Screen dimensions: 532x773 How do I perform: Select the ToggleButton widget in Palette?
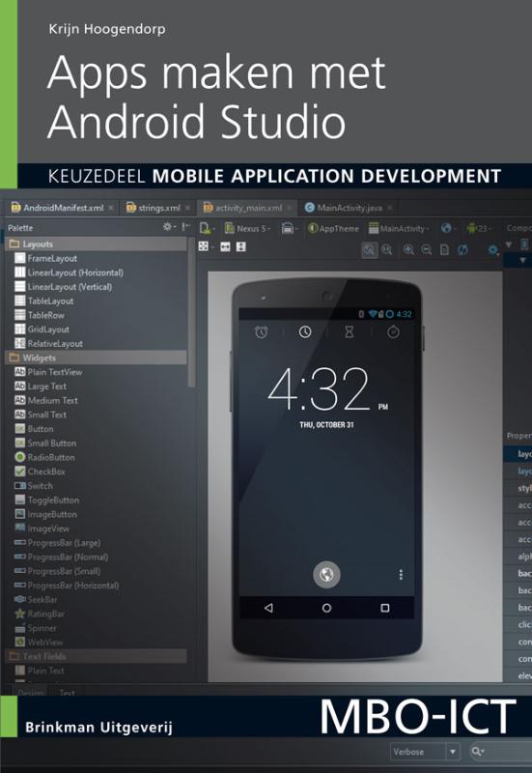(x=46, y=500)
